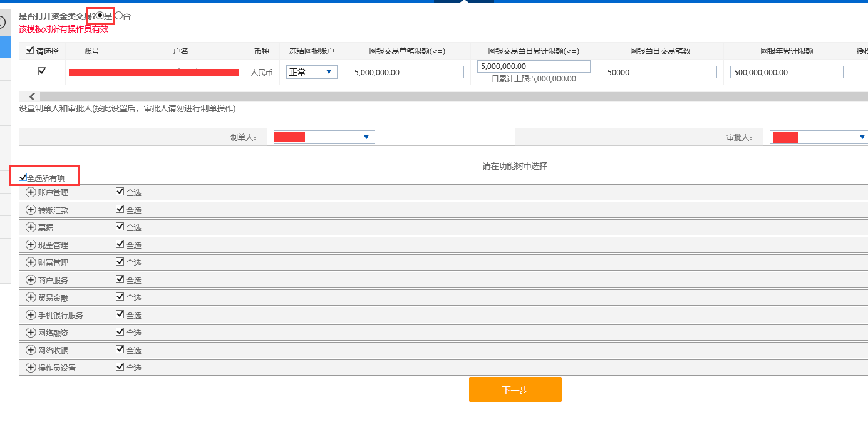Viewport: 868px width, 439px height.
Task: Click the horizontal scrollbar left arrow
Action: pyautogui.click(x=32, y=96)
